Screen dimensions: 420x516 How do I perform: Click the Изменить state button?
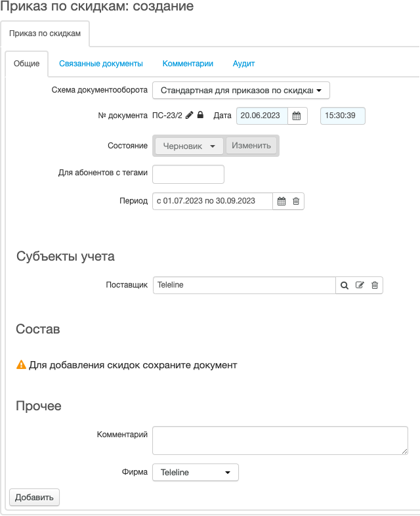coord(251,146)
